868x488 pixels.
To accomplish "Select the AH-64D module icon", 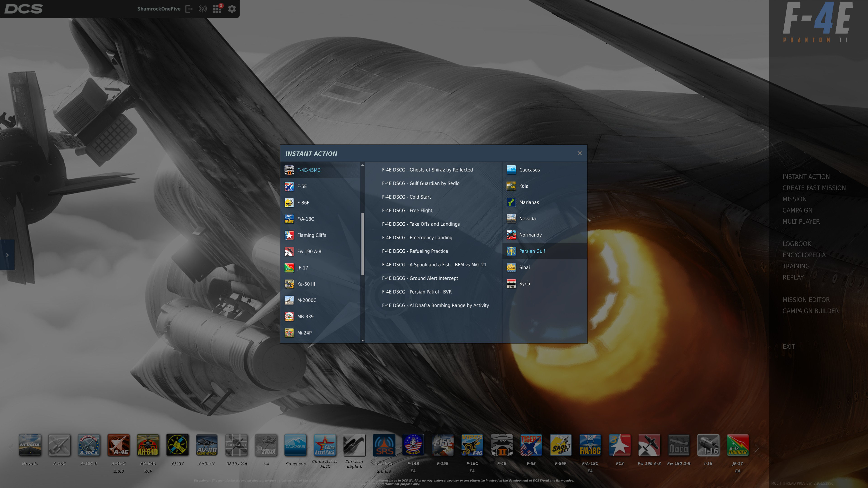I will (148, 445).
